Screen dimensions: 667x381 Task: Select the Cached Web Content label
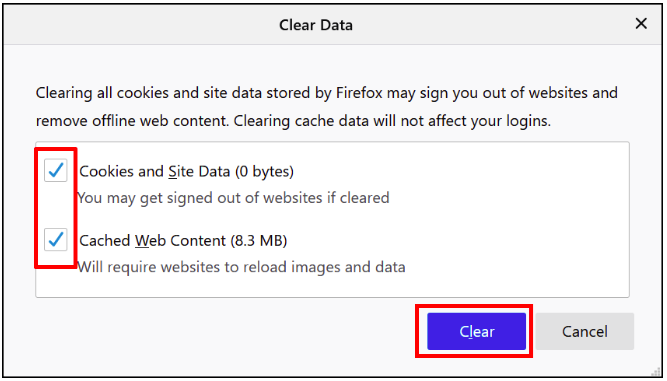coord(183,241)
